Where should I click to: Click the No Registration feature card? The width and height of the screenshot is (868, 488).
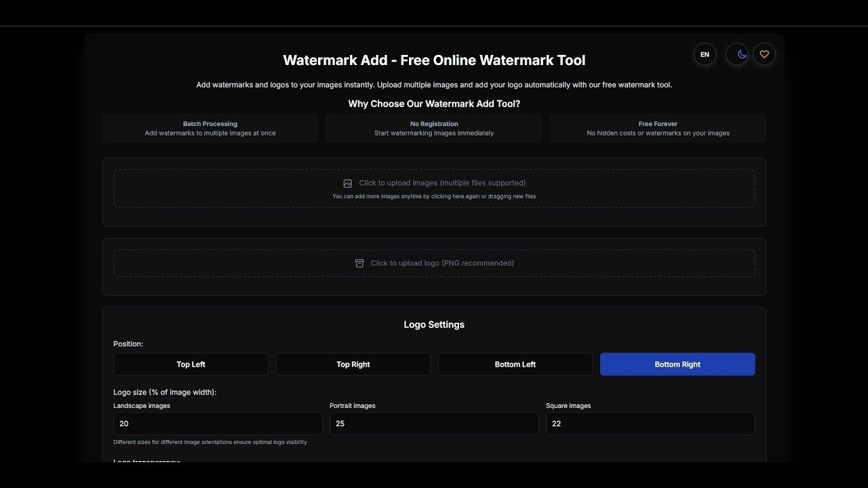[x=434, y=128]
